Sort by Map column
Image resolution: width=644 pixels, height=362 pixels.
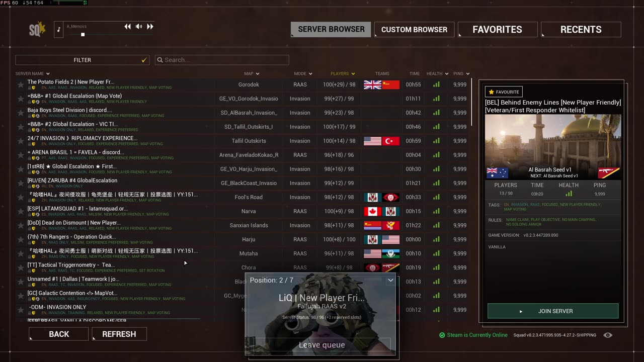click(x=252, y=73)
